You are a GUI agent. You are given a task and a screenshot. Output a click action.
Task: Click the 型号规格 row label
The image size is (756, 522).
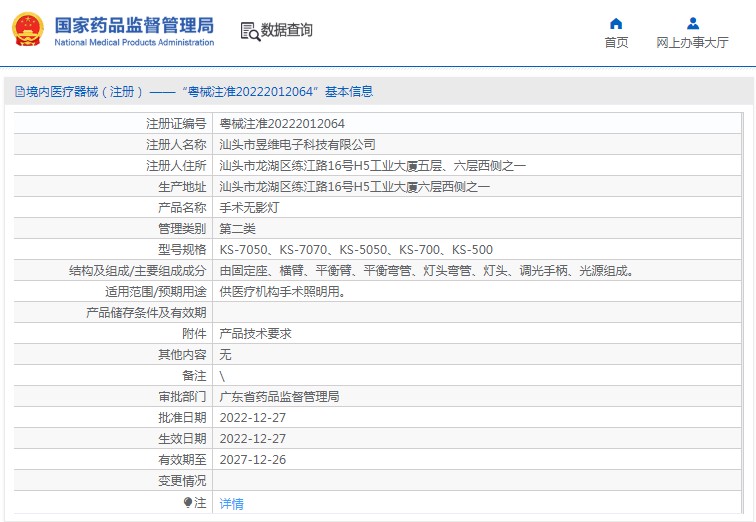tap(182, 250)
